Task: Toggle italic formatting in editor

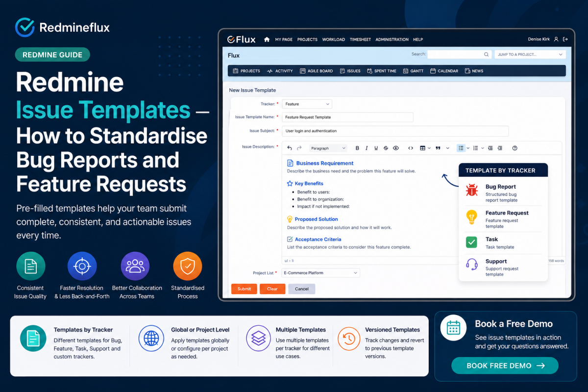Action: point(367,148)
